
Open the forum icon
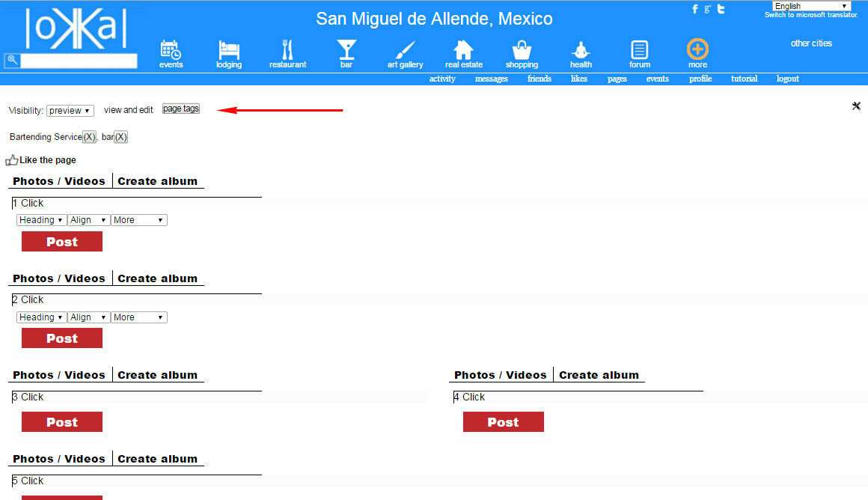639,50
